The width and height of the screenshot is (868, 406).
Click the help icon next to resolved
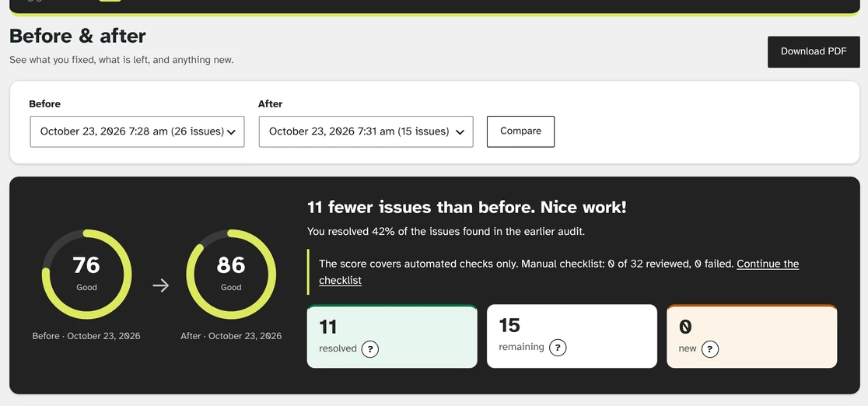[369, 349]
